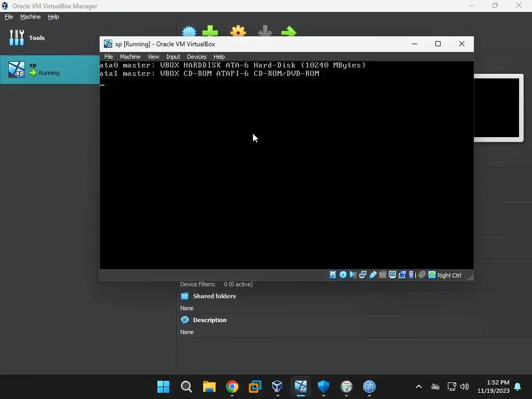
Task: Open the VM window File menu
Action: point(109,57)
